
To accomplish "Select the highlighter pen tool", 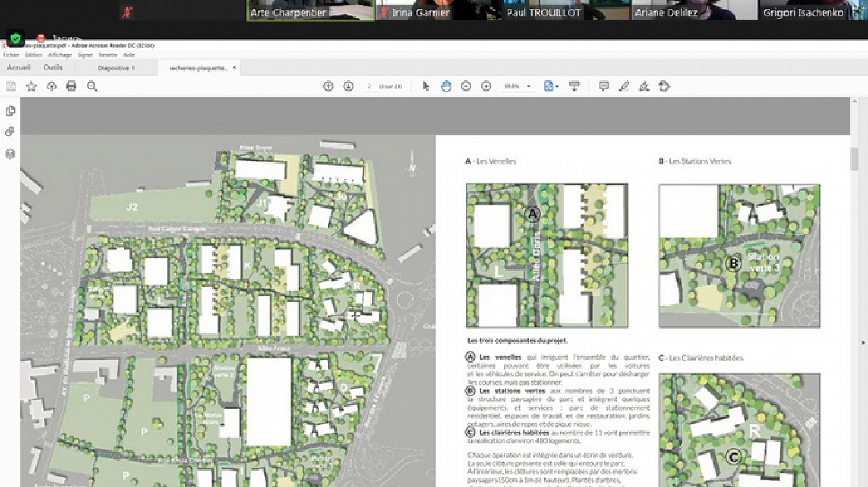I will coord(624,86).
